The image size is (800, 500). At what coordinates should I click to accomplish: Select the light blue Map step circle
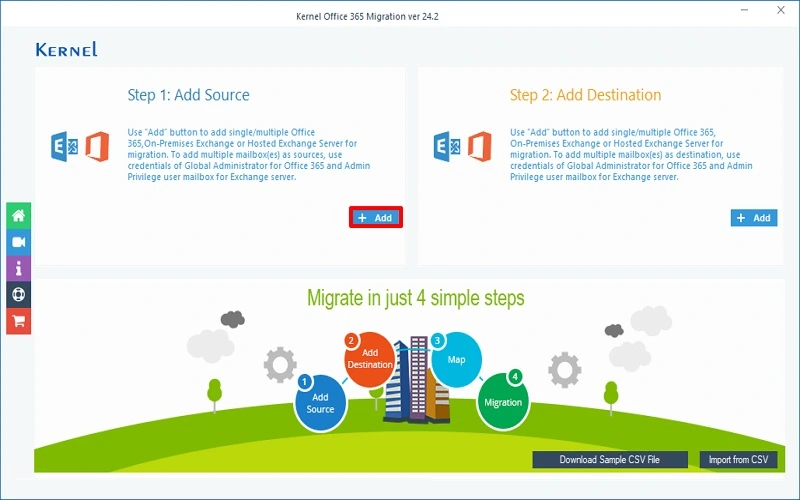pyautogui.click(x=456, y=359)
